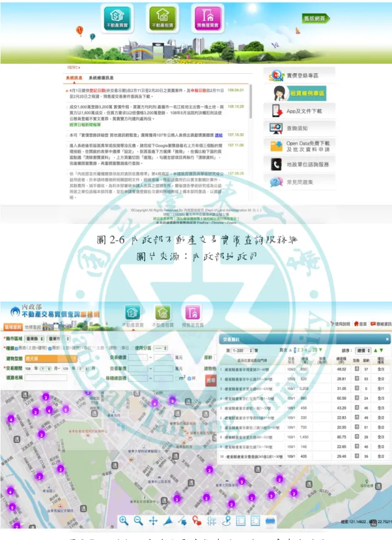Select the dashed circle selection map tool

pos(255,521)
